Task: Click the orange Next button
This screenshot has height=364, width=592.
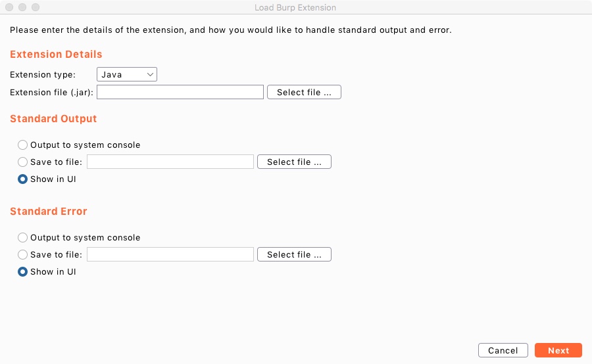Action: pos(558,350)
